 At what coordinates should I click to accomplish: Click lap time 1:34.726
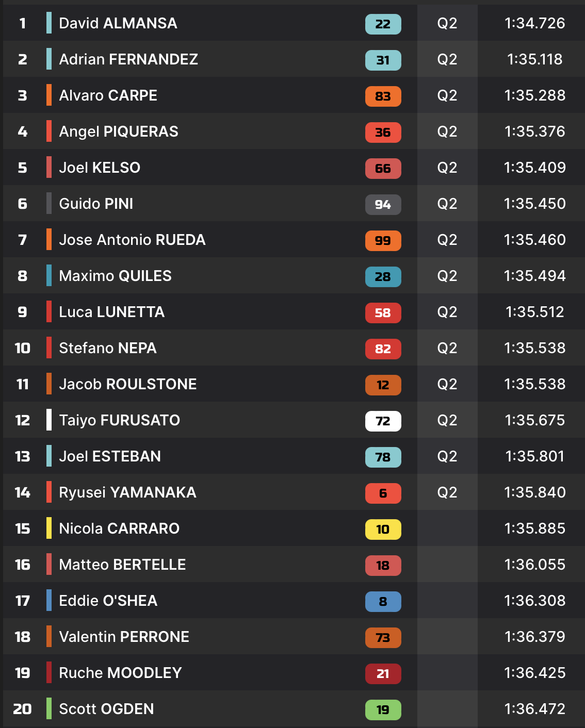pos(535,23)
